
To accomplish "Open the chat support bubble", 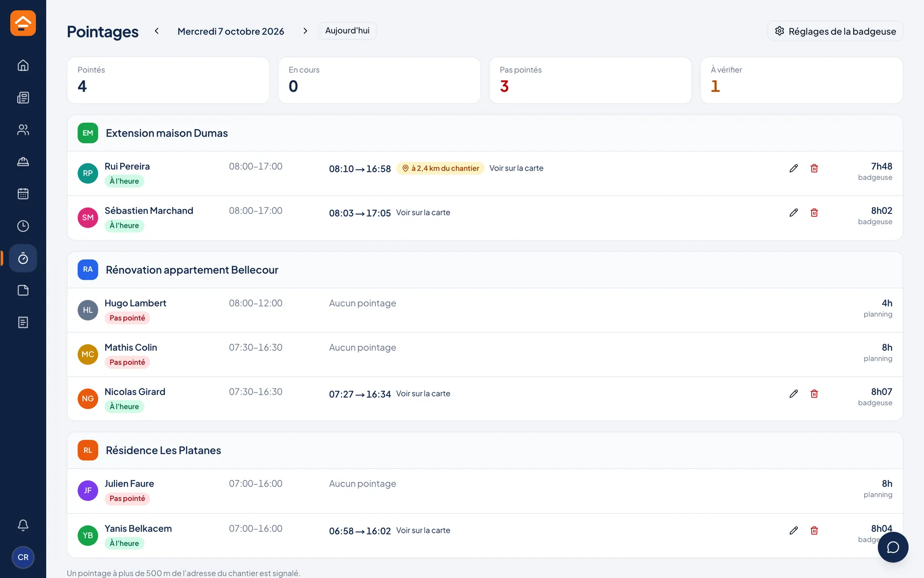I will [893, 547].
